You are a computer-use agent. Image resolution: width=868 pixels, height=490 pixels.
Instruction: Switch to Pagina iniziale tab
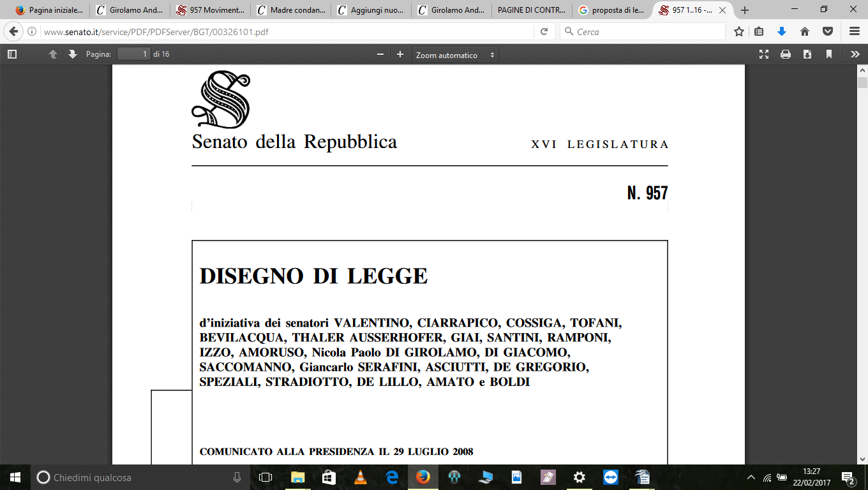(x=49, y=10)
